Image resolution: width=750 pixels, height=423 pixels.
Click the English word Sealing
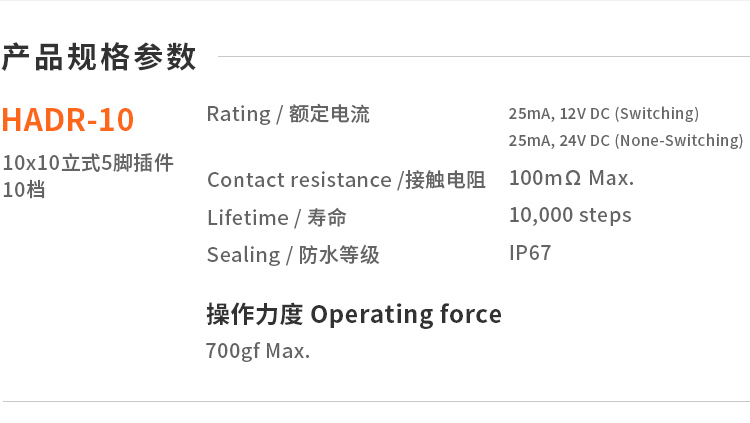(243, 255)
